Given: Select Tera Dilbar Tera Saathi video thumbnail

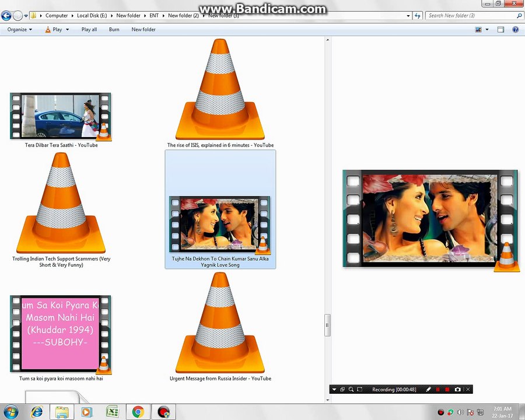Looking at the screenshot, I should click(x=61, y=116).
